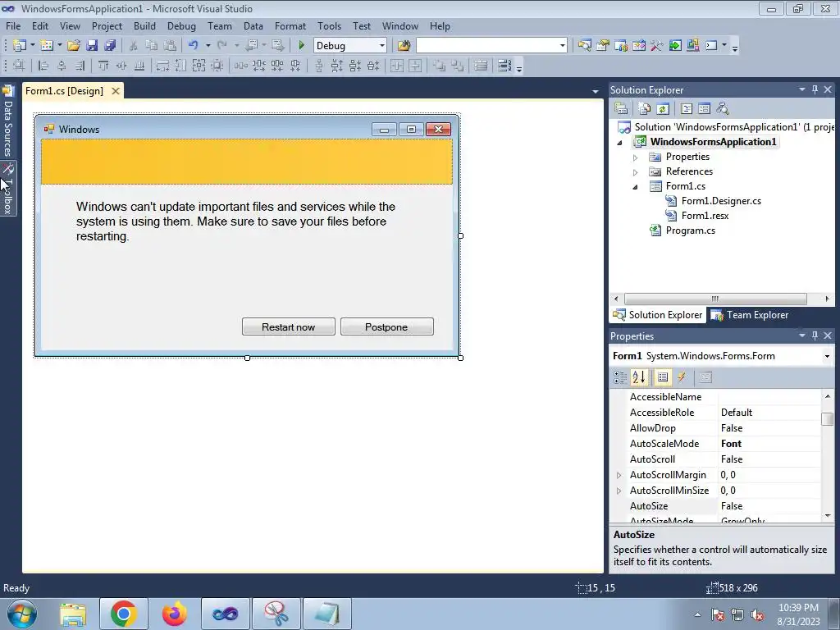
Task: Click the Undo arrow icon
Action: [x=194, y=46]
